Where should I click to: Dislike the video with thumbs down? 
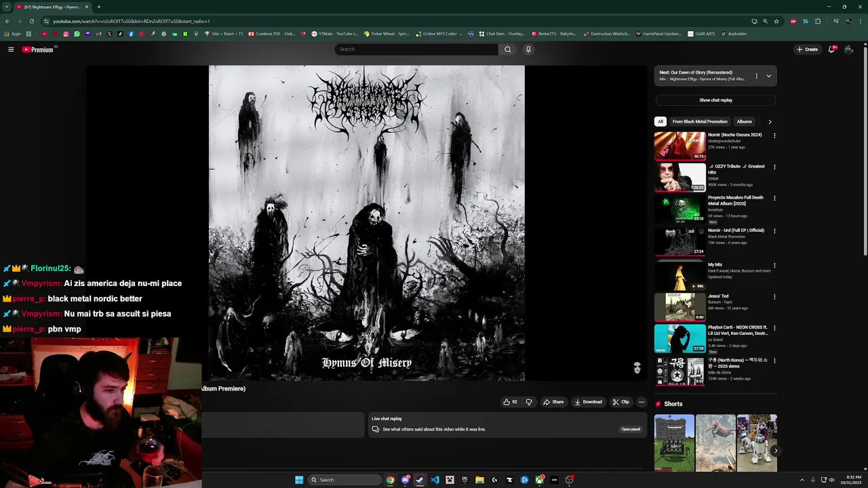point(529,402)
